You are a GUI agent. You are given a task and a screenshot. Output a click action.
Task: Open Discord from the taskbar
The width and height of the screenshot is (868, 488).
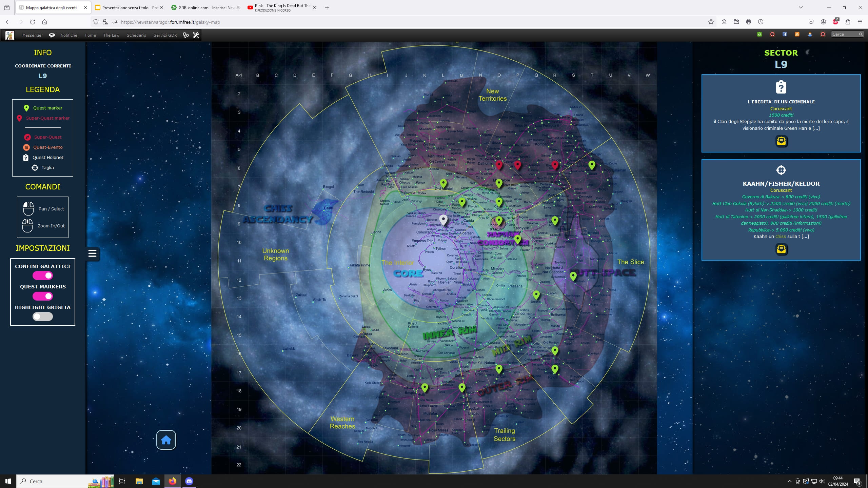pos(189,481)
